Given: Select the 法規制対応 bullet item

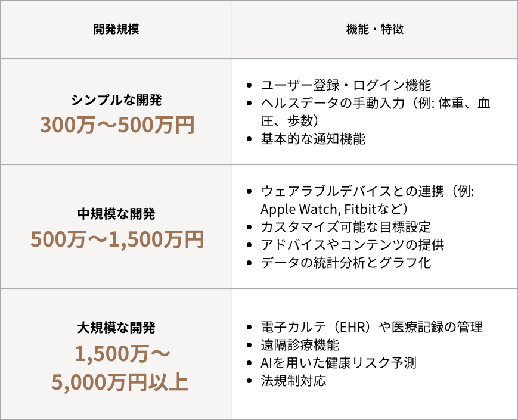Looking at the screenshot, I should click(x=293, y=381).
